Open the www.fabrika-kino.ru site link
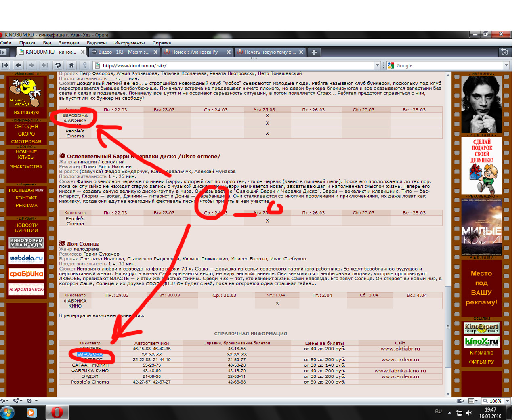This screenshot has width=525, height=420. pos(400,371)
